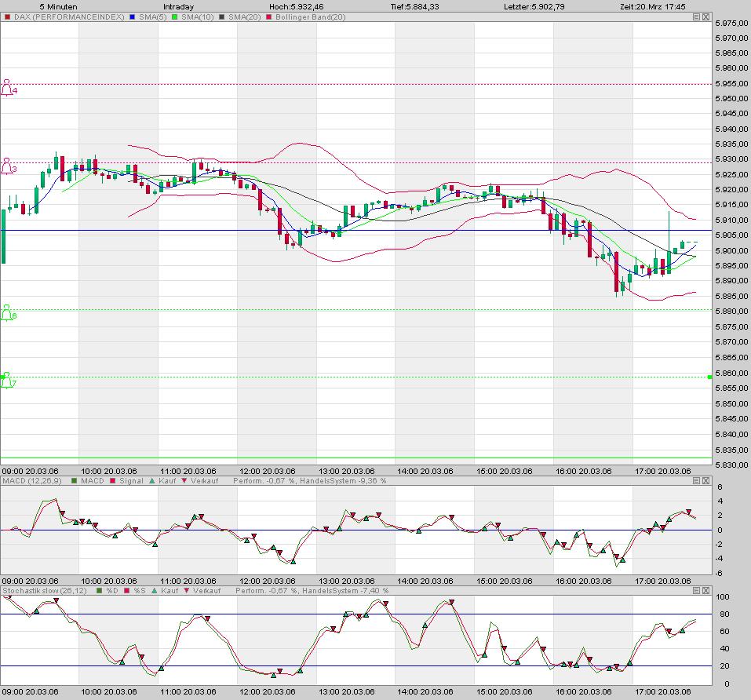This screenshot has height=700, width=751.
Task: Click the green MACD line legend square
Action: tap(75, 481)
